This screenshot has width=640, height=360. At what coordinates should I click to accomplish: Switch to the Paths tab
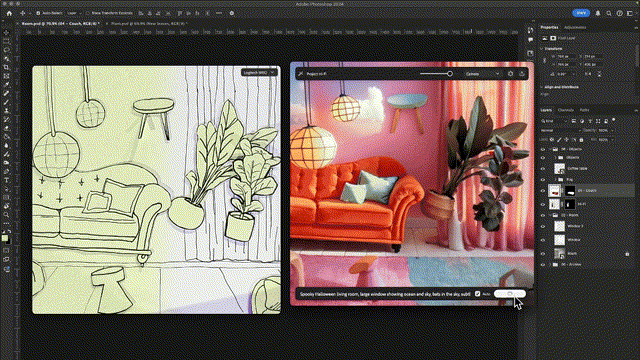(584, 110)
